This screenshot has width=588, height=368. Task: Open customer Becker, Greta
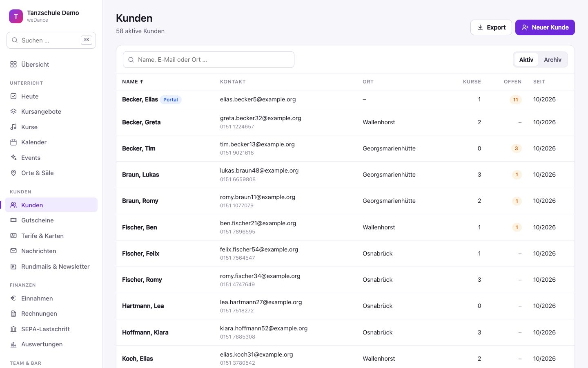[x=141, y=122]
